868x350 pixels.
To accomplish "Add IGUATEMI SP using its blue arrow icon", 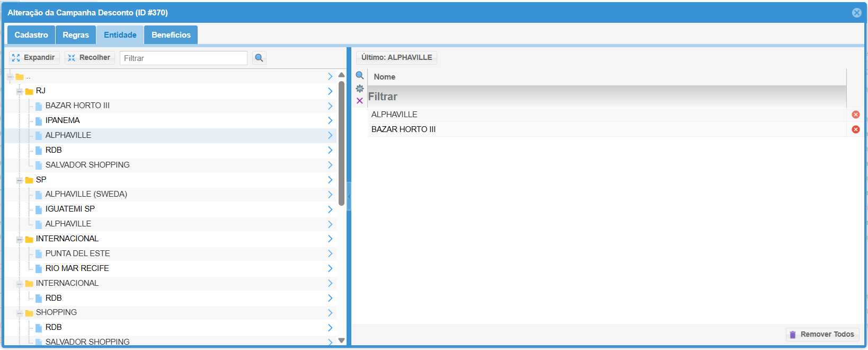I will tap(330, 209).
